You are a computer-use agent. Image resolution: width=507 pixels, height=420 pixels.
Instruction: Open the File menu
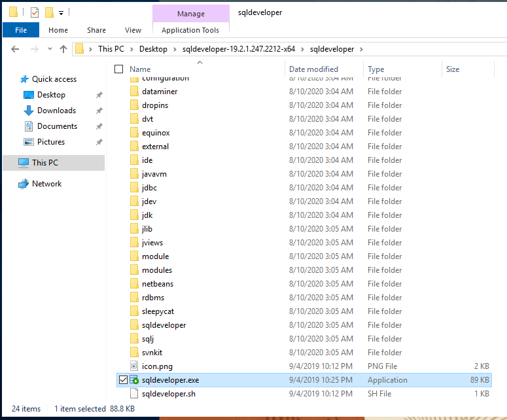point(21,30)
